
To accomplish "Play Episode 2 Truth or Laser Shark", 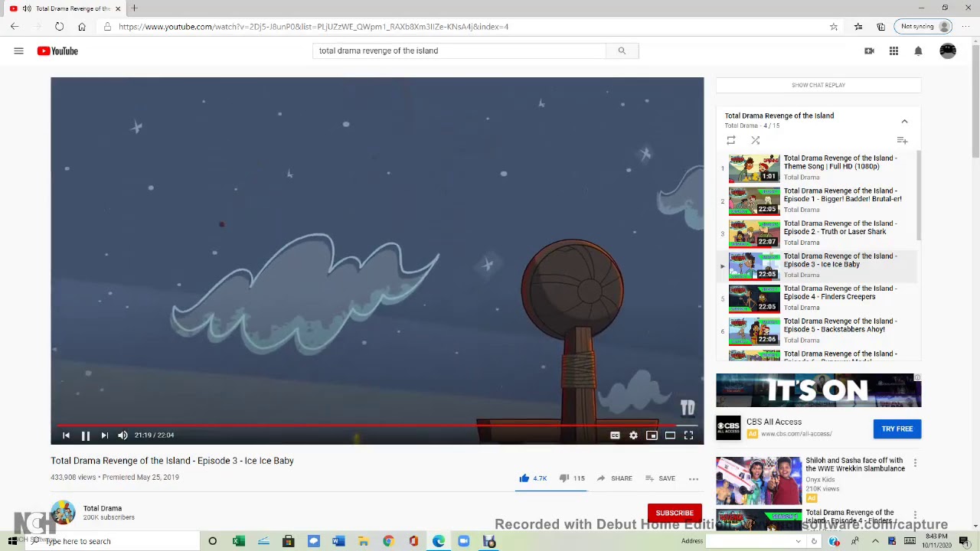I will coord(817,233).
